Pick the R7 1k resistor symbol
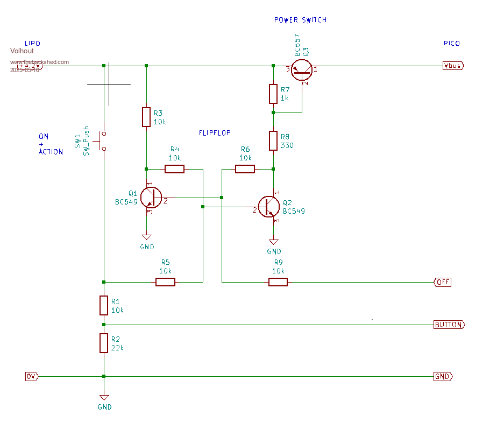 [x=273, y=94]
